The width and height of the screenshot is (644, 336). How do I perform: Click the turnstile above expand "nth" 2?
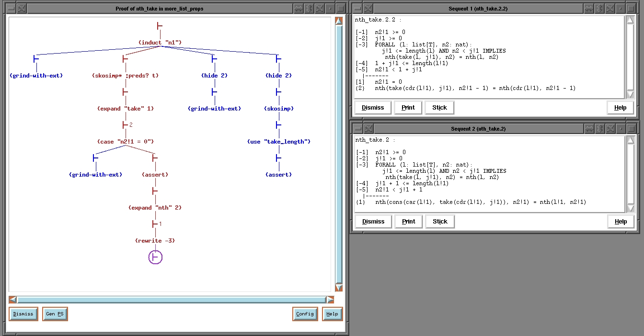(155, 191)
